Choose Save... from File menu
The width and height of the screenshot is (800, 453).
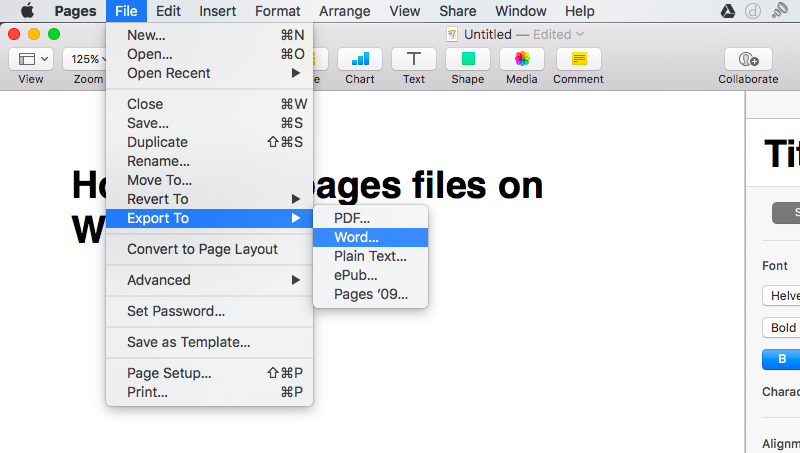coord(209,123)
